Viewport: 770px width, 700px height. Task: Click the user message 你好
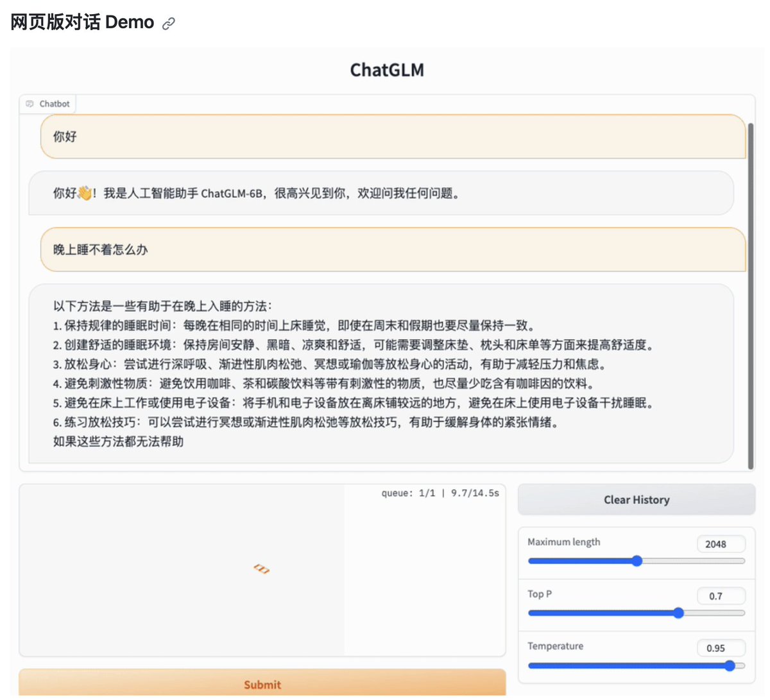point(393,137)
